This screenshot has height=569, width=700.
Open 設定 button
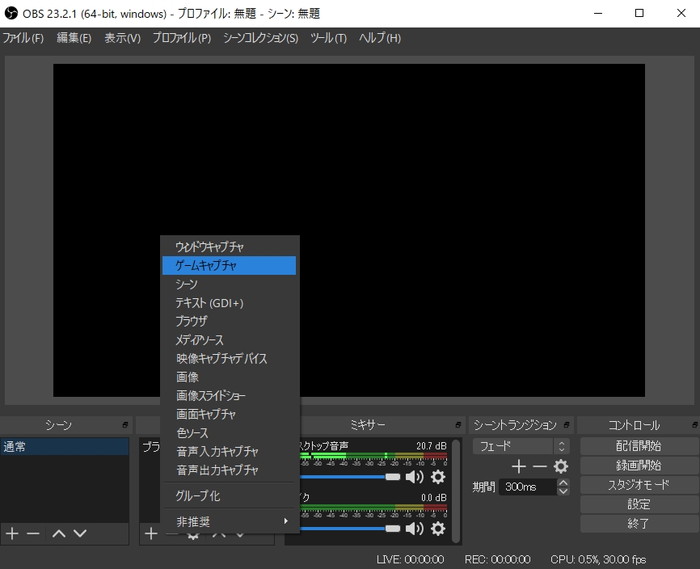(x=639, y=504)
